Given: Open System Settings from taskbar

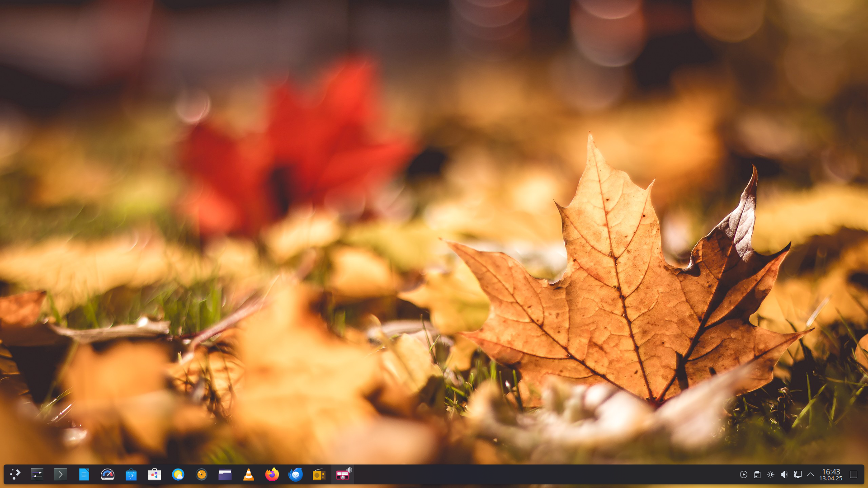Looking at the screenshot, I should coord(37,474).
